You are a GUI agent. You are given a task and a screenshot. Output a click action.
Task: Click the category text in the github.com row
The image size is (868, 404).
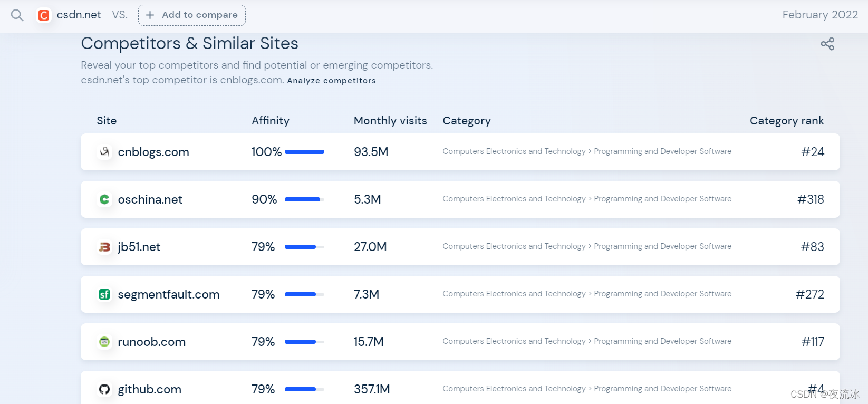[x=587, y=389]
